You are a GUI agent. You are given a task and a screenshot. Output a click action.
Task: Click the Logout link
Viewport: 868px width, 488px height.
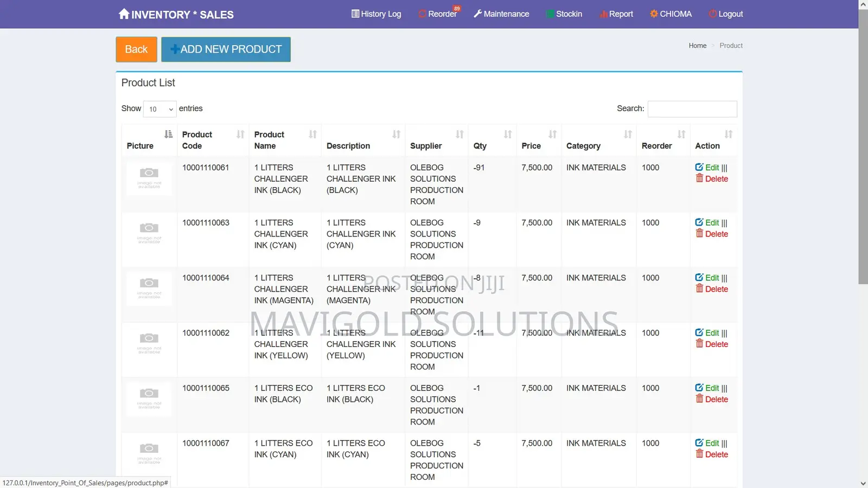pyautogui.click(x=726, y=14)
